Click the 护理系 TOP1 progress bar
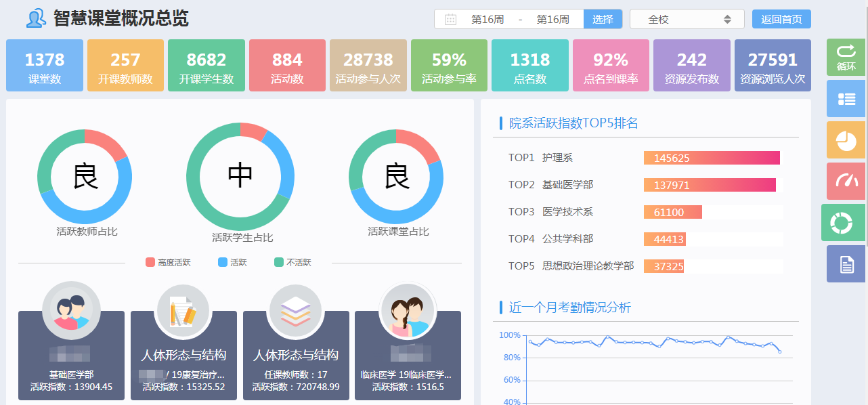The height and width of the screenshot is (405, 868). pos(712,158)
